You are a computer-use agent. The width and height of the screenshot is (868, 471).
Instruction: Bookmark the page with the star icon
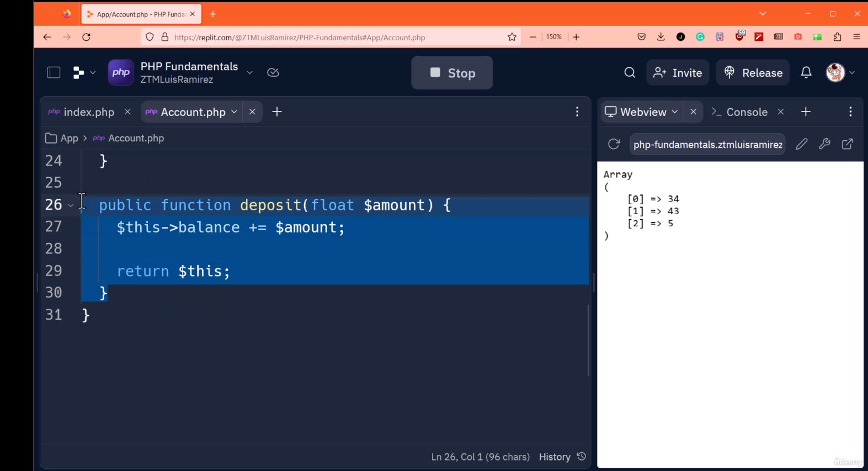click(x=512, y=37)
